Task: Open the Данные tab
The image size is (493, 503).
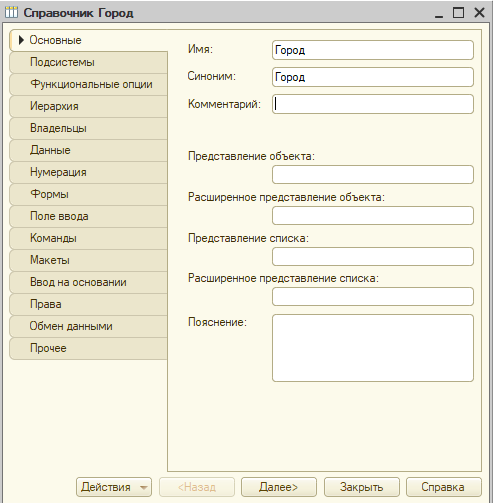Action: click(x=88, y=150)
